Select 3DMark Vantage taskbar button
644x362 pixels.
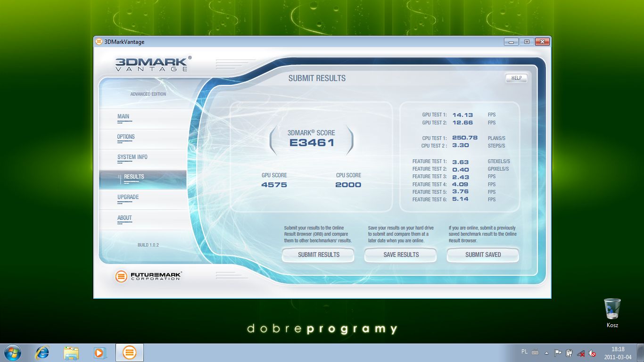coord(130,353)
